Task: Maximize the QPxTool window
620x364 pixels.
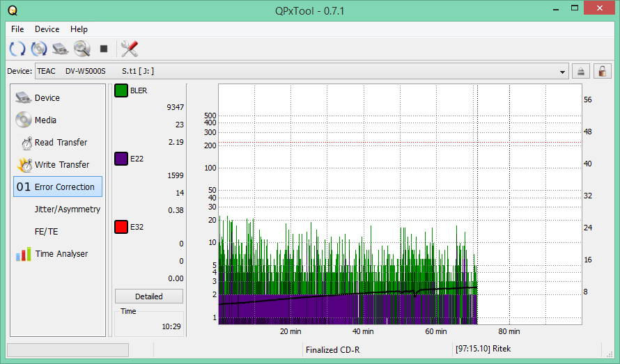Action: click(575, 8)
